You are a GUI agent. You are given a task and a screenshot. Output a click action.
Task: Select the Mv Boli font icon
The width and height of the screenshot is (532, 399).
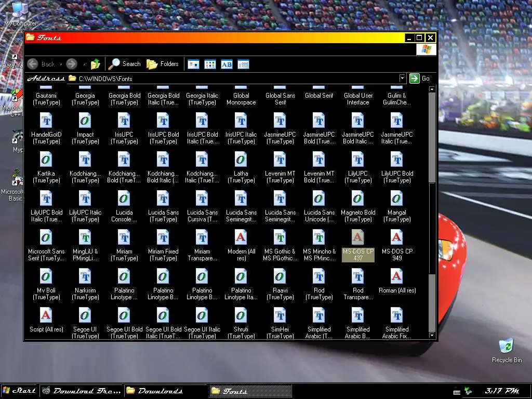click(x=46, y=276)
